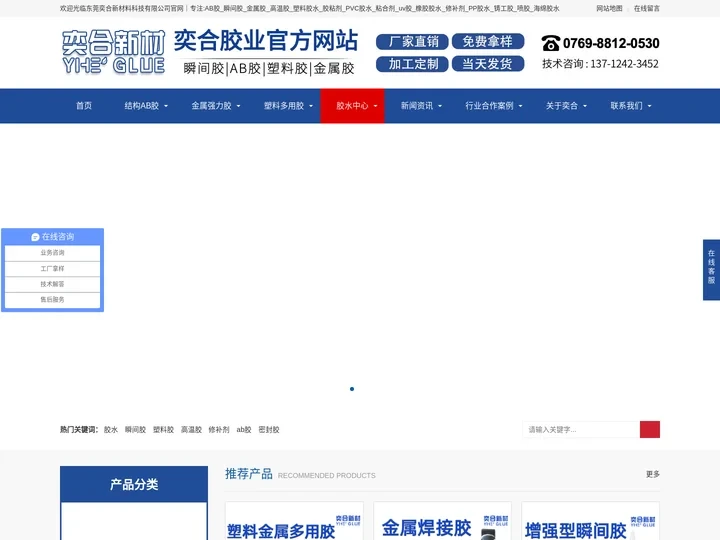Click the hot keyword 修补剂

(x=219, y=430)
